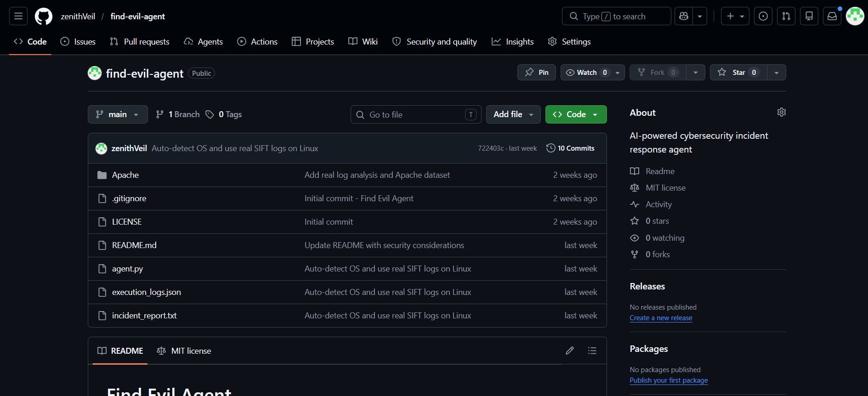The height and width of the screenshot is (396, 868).
Task: Open the green Code clone dropdown
Action: [x=576, y=114]
